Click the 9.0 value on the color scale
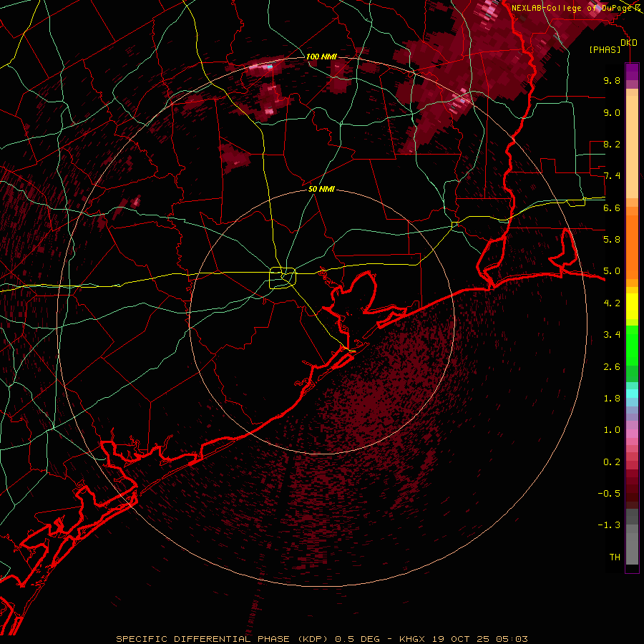The height and width of the screenshot is (644, 644). (612, 113)
